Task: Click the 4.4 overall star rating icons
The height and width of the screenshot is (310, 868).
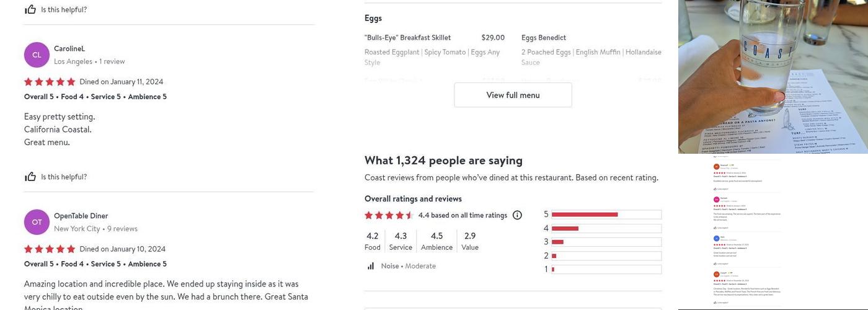Action: coord(389,215)
